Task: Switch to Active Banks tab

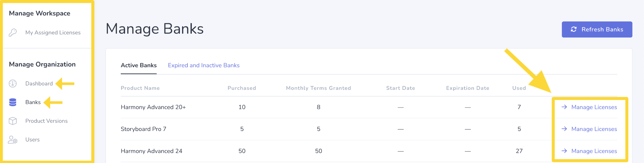Action: coord(139,65)
